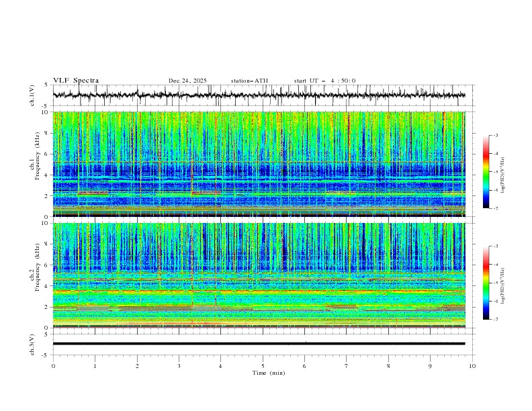Image resolution: width=532 pixels, height=411 pixels.
Task: Click the "10" tick on ch.2 frequency axis
Action: (46, 223)
